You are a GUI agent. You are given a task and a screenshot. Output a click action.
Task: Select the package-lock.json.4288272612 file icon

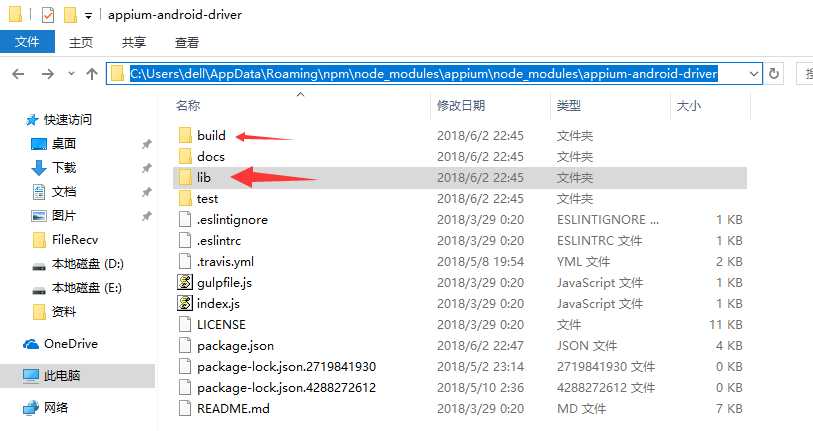point(185,387)
